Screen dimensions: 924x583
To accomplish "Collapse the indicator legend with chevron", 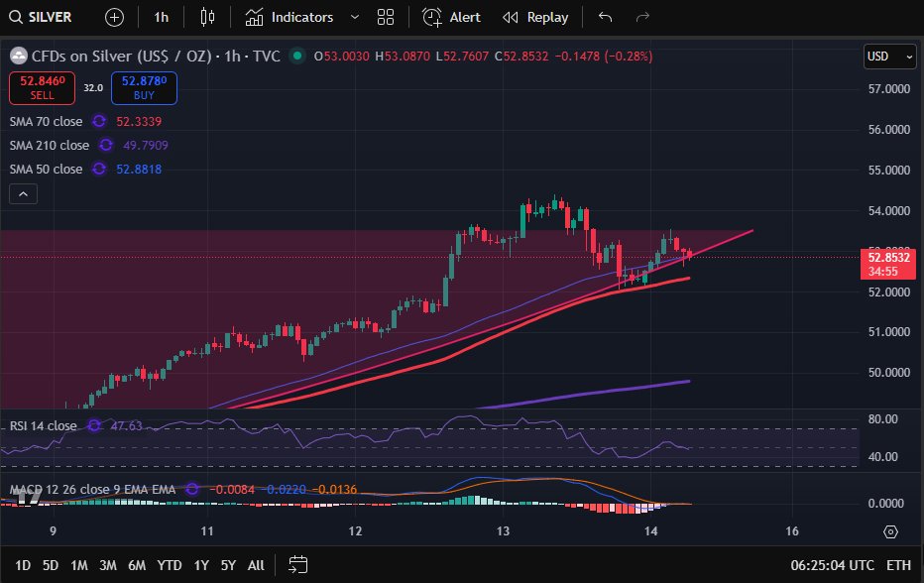I will point(23,193).
